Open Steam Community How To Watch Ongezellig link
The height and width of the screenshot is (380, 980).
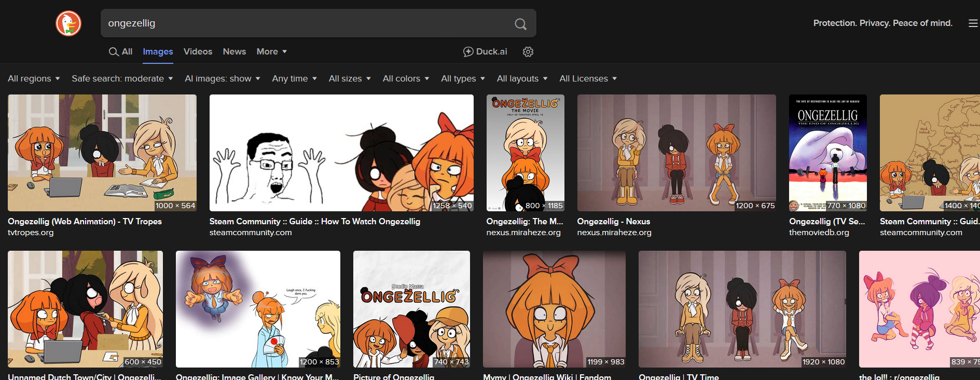(314, 221)
